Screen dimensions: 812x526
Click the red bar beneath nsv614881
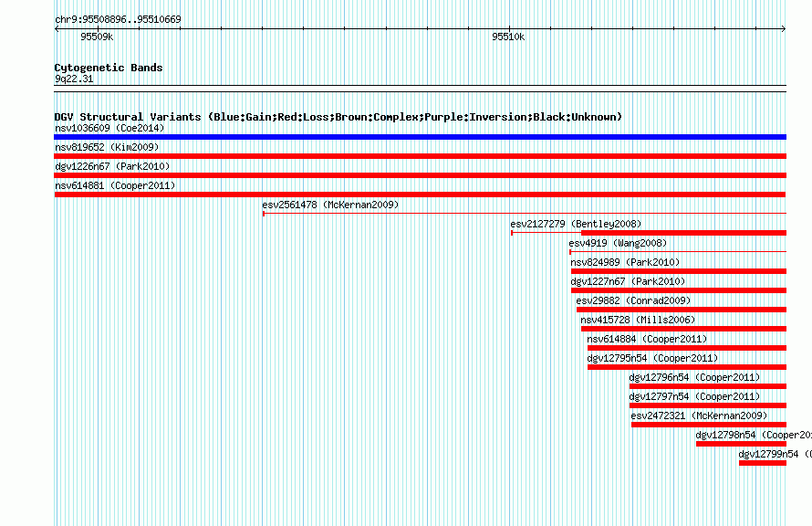420,195
